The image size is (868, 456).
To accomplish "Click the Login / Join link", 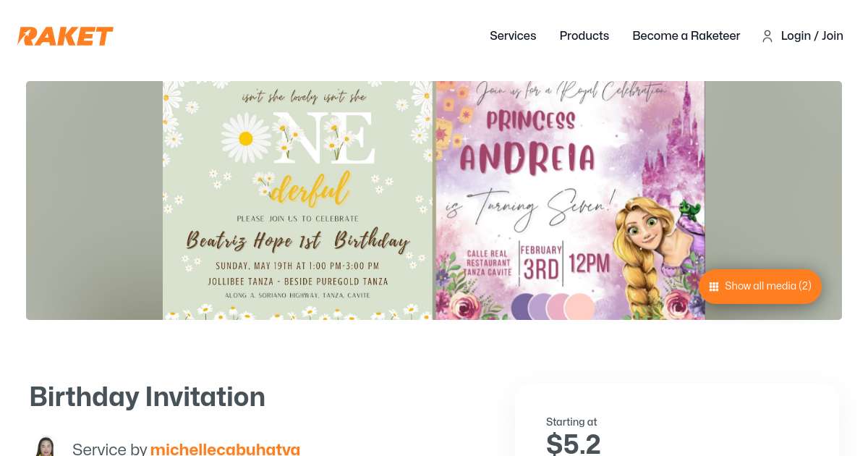I will (x=812, y=36).
